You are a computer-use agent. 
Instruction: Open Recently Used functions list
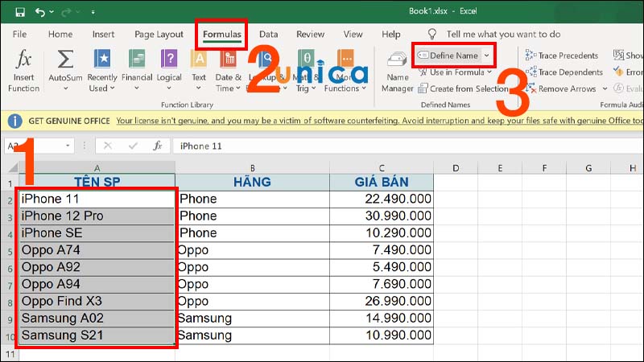click(x=102, y=71)
